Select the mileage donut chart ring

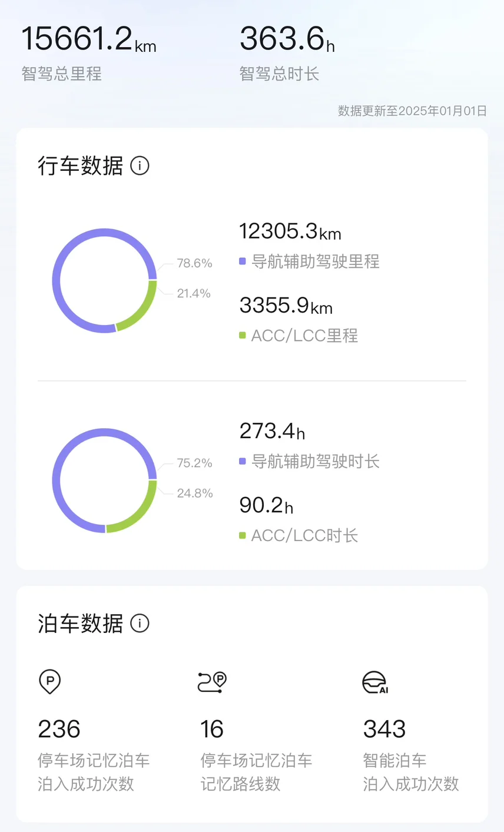click(57, 280)
